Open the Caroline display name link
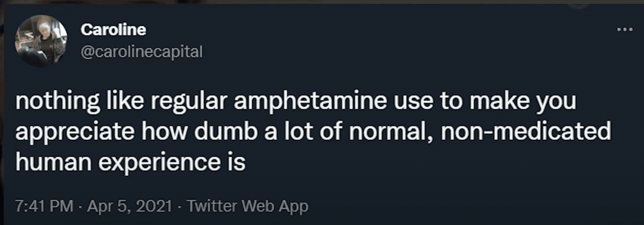Screen dimensions: 644x225 pyautogui.click(x=113, y=30)
